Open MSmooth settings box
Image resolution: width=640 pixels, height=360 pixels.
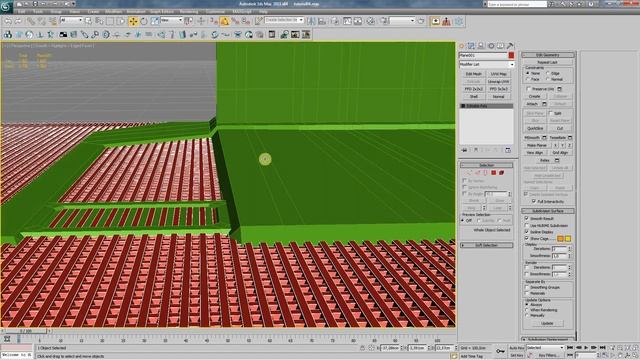point(544,138)
